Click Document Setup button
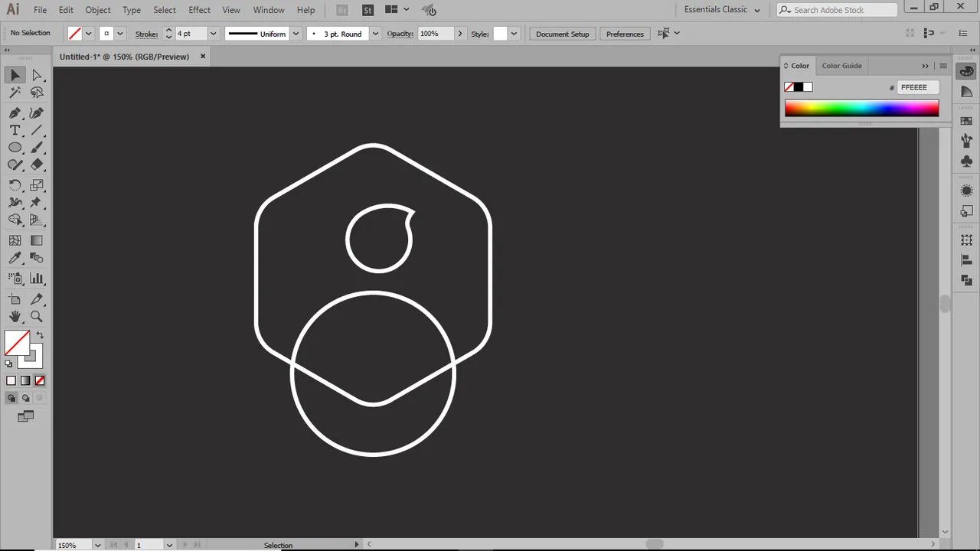The image size is (980, 551). pos(563,34)
